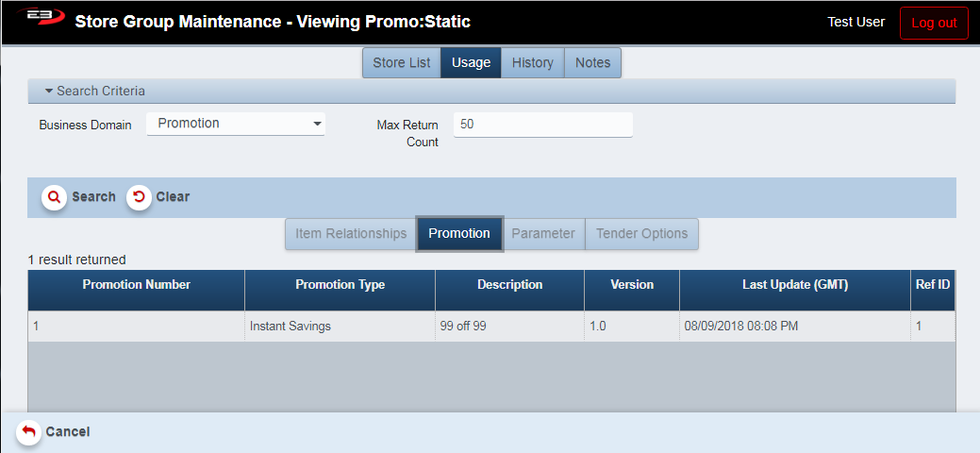This screenshot has width=980, height=453.
Task: Choose the Promotion results tab
Action: click(459, 234)
